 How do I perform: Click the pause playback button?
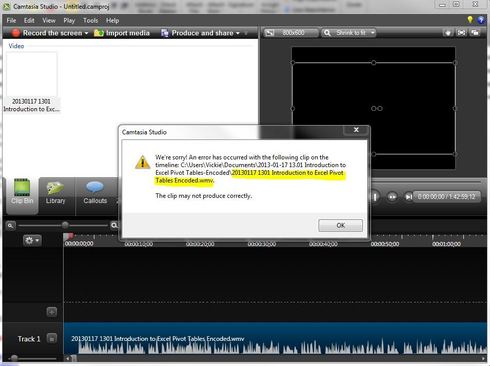pyautogui.click(x=375, y=197)
